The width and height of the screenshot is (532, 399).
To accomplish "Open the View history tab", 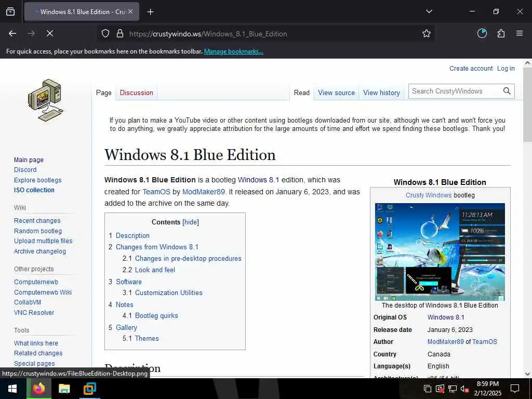I will (381, 92).
